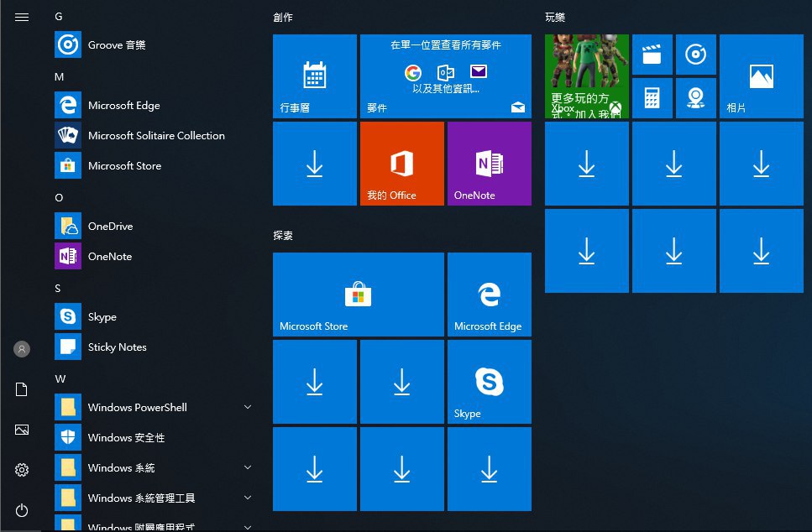Screen dimensions: 812x532
Task: Open OneNote in the app list
Action: [155, 256]
